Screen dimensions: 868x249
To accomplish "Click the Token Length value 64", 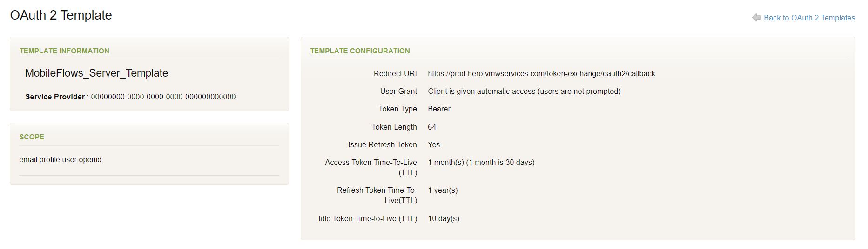I will pos(432,127).
